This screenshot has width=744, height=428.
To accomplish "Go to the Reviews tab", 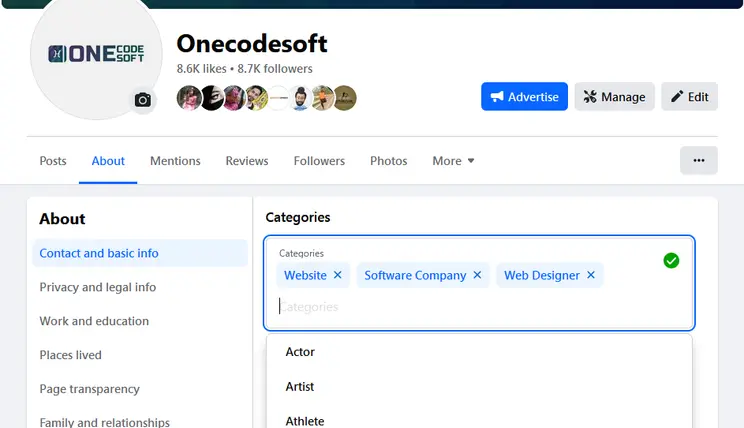I will pyautogui.click(x=247, y=161).
